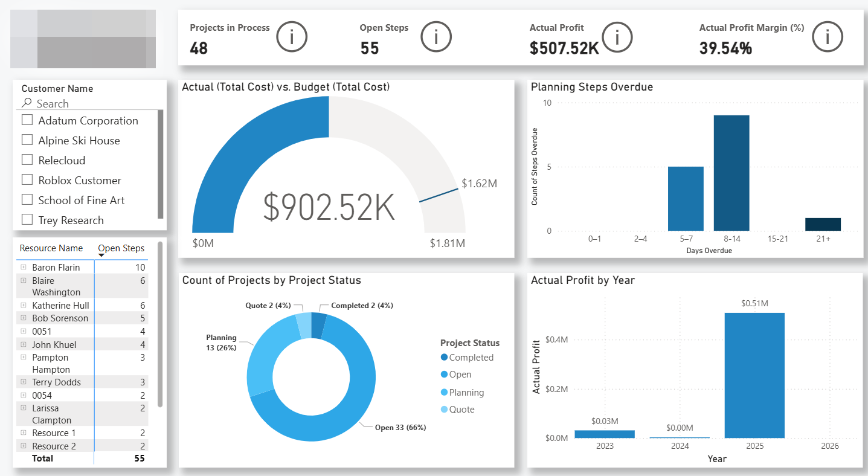Open the Actual Profit info icon
Screen dimensions: 868x476
click(617, 37)
